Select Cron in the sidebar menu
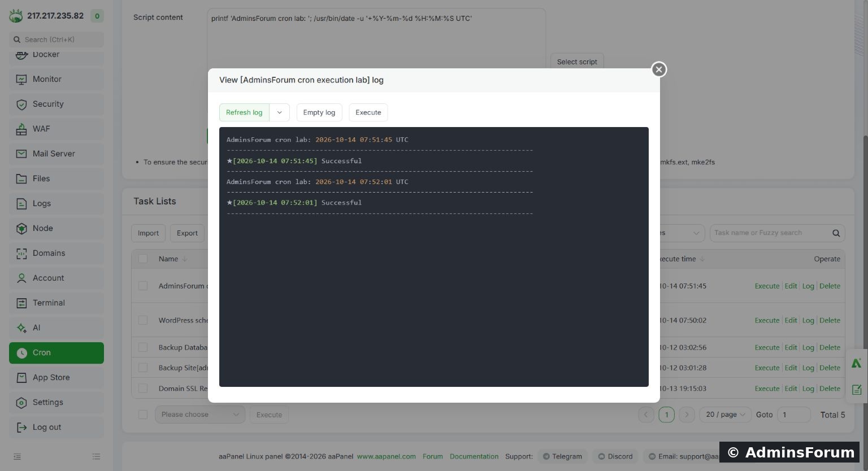Screen dimensions: 868x471 [57, 352]
